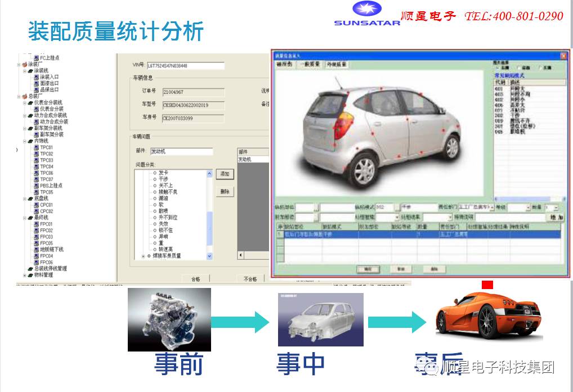
Task: Click the 删除 button under 添加
Action: (x=225, y=192)
